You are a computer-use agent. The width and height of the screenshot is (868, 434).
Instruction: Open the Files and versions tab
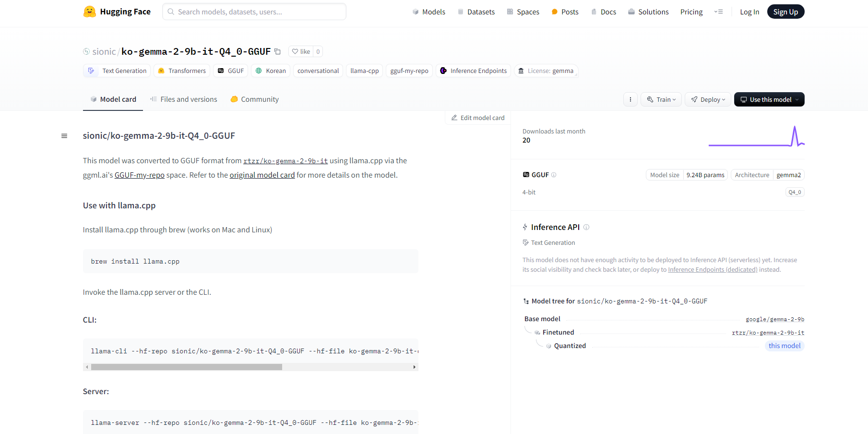click(x=184, y=99)
